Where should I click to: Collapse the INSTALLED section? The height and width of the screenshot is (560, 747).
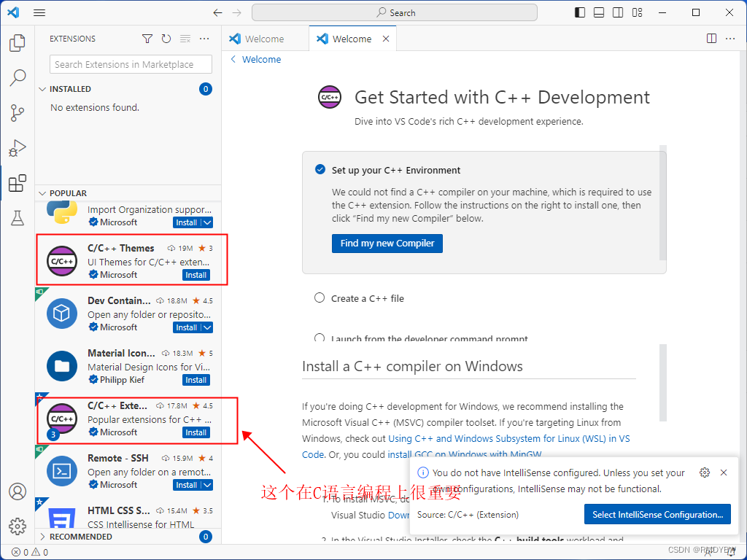(x=42, y=89)
